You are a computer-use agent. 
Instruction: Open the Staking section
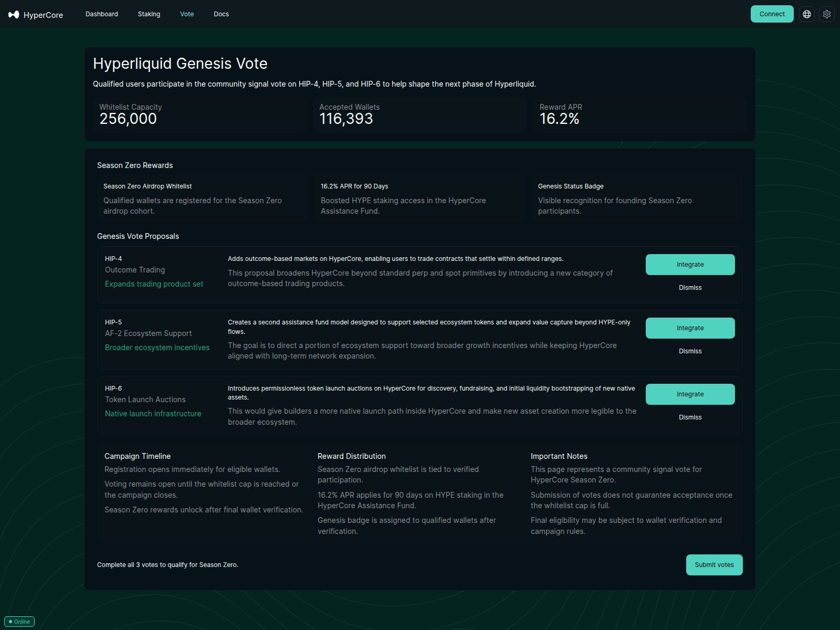pyautogui.click(x=149, y=14)
